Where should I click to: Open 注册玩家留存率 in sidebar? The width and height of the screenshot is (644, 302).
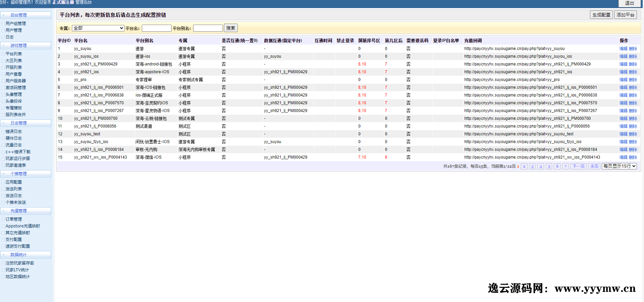coord(20,263)
